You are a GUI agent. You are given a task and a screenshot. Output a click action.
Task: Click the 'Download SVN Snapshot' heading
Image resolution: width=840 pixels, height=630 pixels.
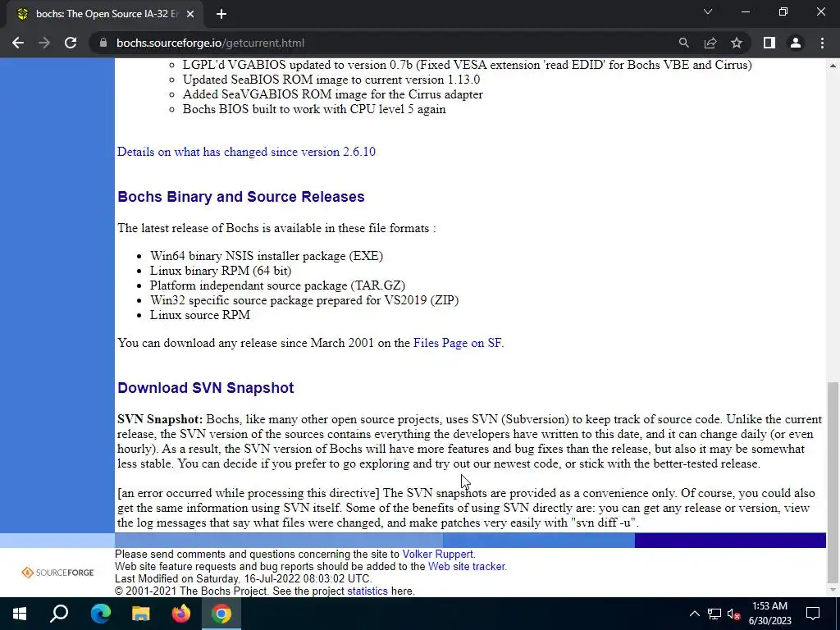(206, 388)
